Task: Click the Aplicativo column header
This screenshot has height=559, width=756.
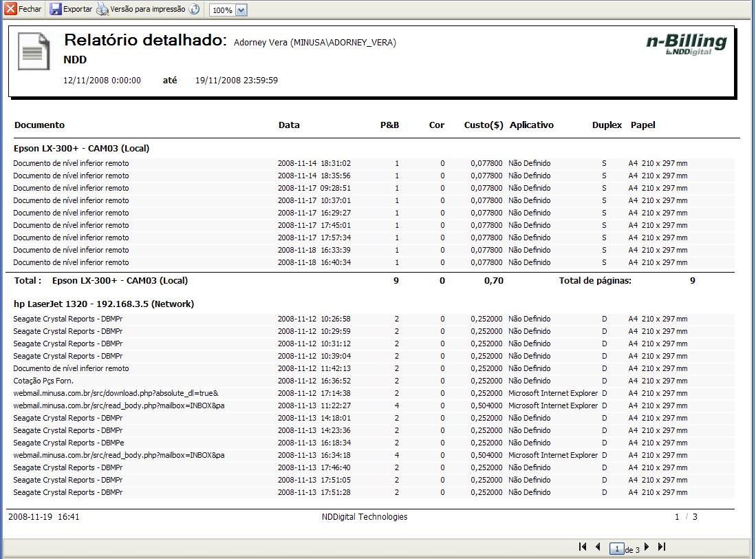Action: [532, 125]
